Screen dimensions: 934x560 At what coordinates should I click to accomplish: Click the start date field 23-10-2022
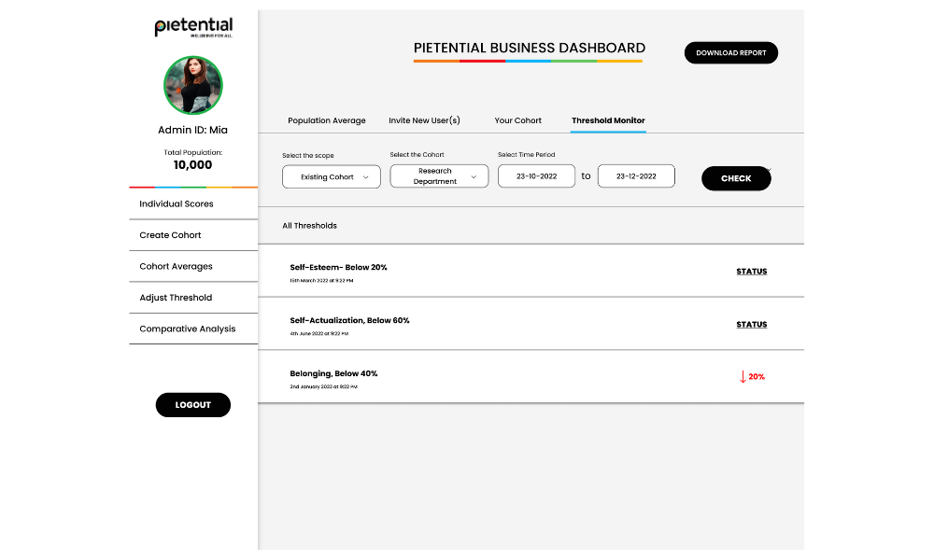click(x=536, y=176)
